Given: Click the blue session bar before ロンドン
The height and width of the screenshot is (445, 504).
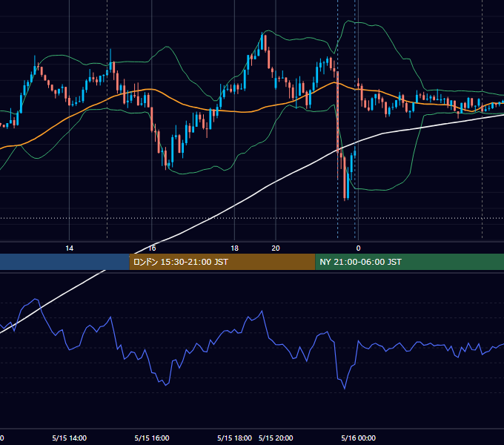Looking at the screenshot, I should pyautogui.click(x=64, y=262).
